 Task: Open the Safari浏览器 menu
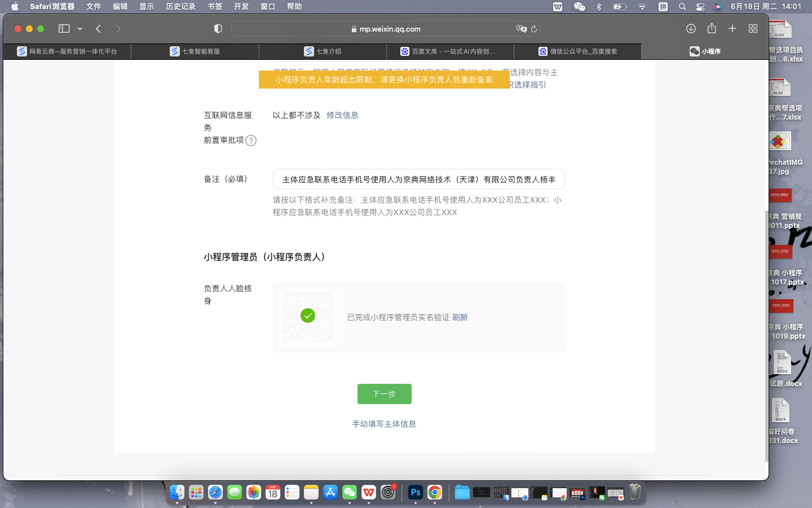(52, 7)
